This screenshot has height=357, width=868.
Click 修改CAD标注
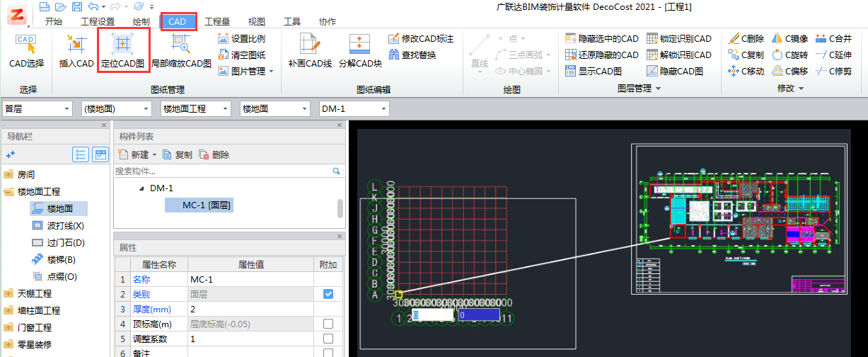421,39
